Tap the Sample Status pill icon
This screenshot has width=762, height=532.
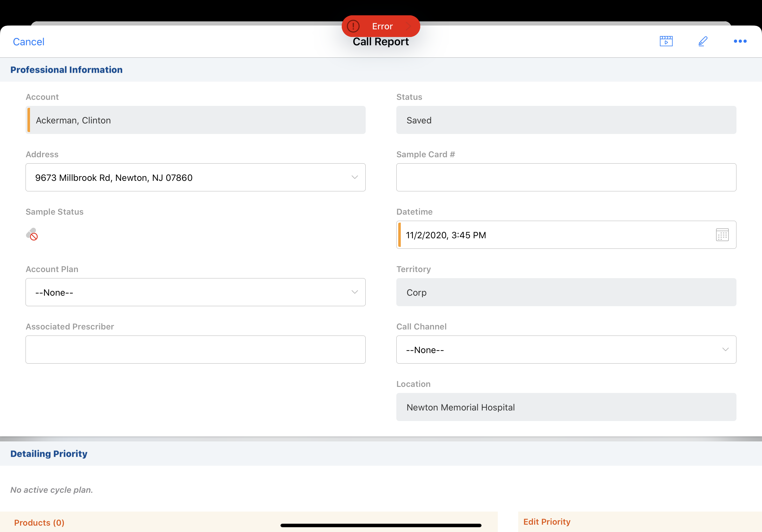click(32, 234)
